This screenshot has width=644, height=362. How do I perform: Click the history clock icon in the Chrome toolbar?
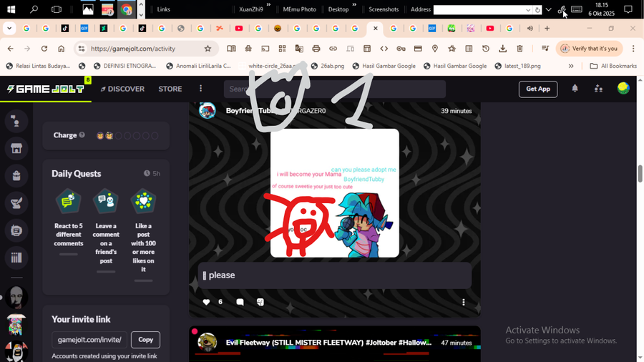[486, 49]
